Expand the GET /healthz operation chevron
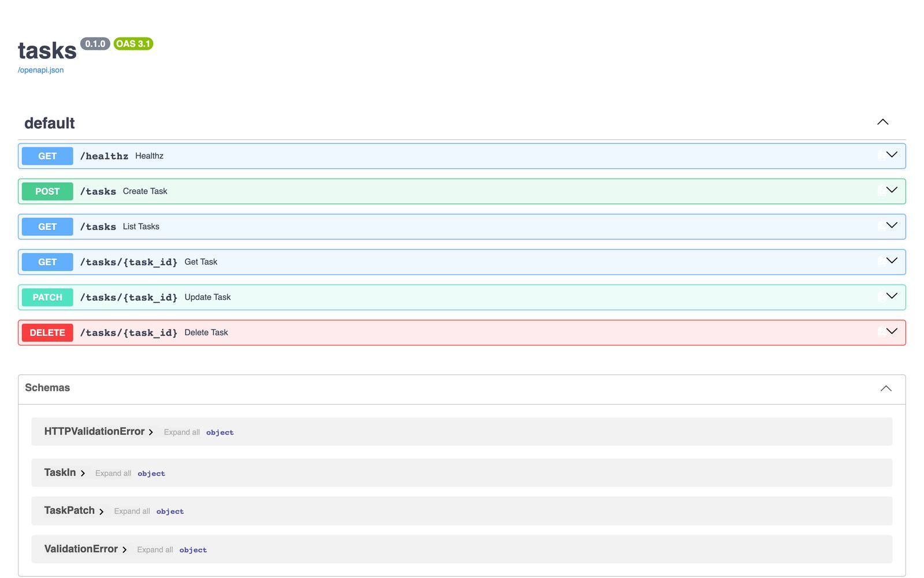Viewport: 924px width, 578px height. click(x=892, y=155)
